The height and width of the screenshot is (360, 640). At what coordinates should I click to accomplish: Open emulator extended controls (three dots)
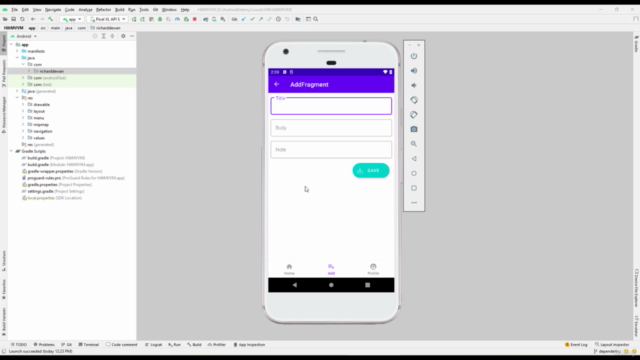(x=414, y=202)
